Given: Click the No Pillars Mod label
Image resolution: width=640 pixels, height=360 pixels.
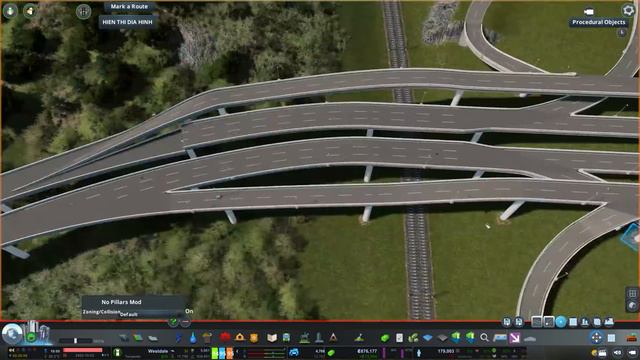Looking at the screenshot, I should [121, 302].
